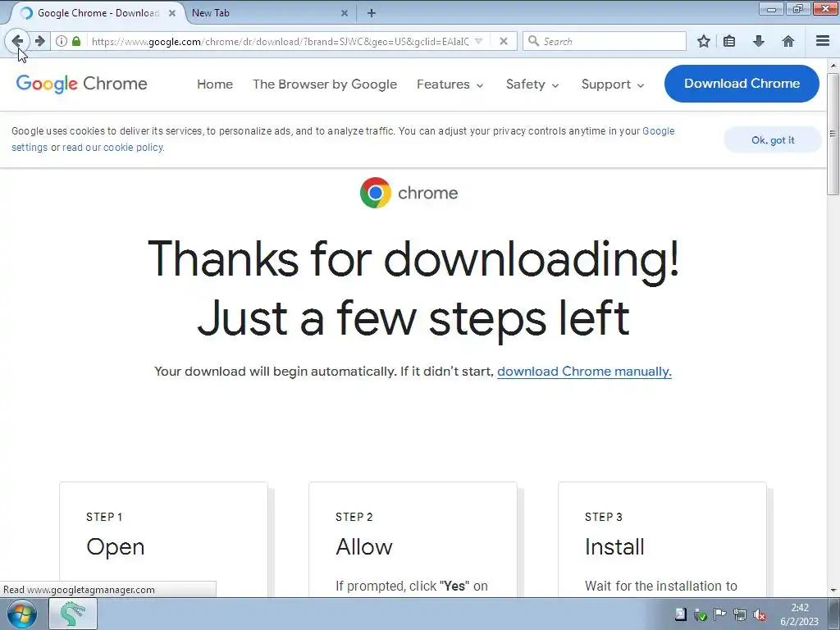Open the taskbar clock showing 2:42

[x=799, y=614]
